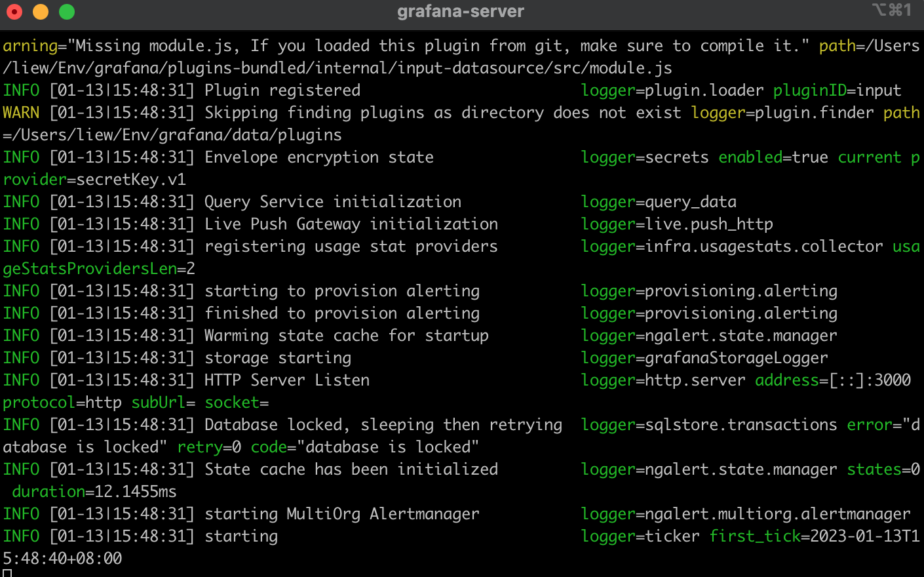Click pluginID=input on the Plugin line
This screenshot has width=924, height=577.
pos(837,90)
